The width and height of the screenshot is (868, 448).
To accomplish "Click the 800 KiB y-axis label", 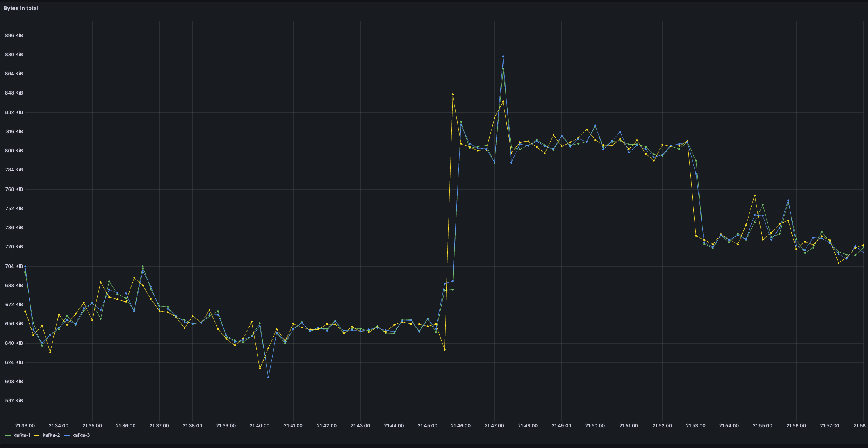I will coord(14,151).
